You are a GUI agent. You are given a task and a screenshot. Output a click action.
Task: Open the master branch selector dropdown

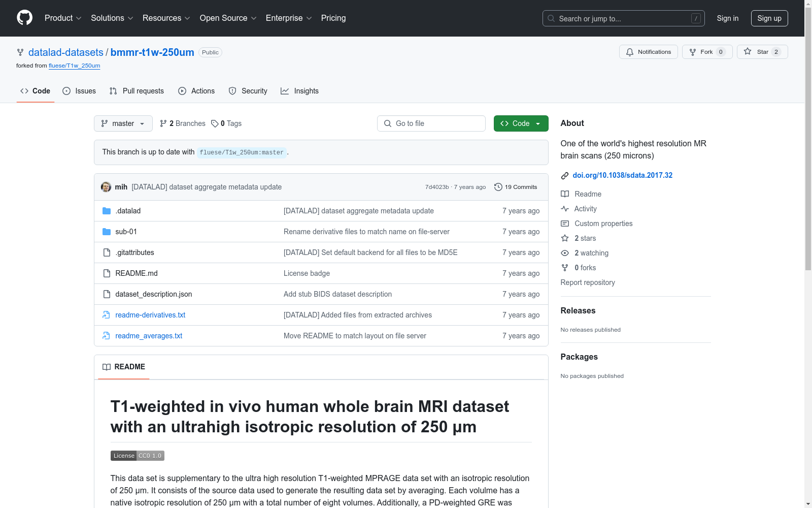click(123, 123)
